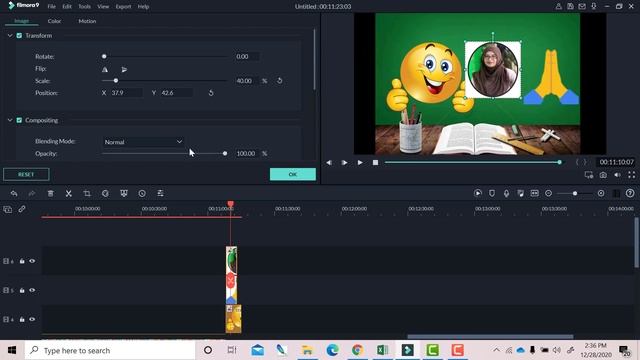Screen dimensions: 640x360
Task: Click the add track icon
Action: coord(8,209)
